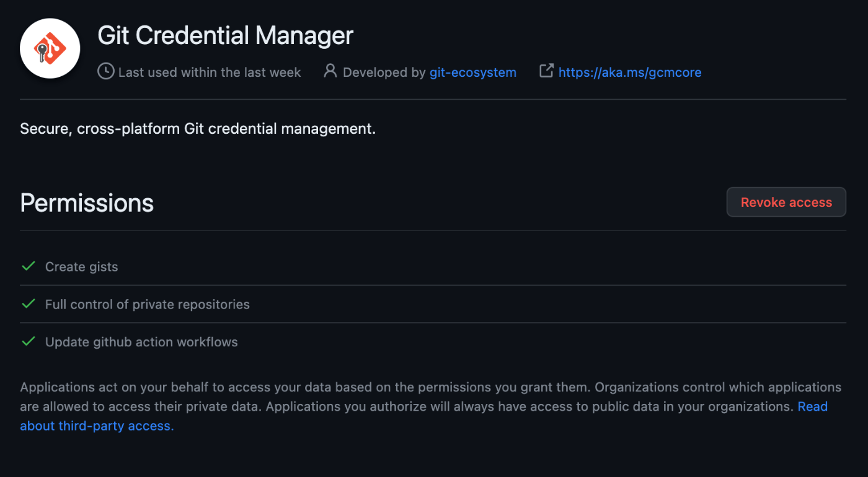Click the Git Credential Manager app logo
The image size is (868, 477).
pyautogui.click(x=50, y=49)
